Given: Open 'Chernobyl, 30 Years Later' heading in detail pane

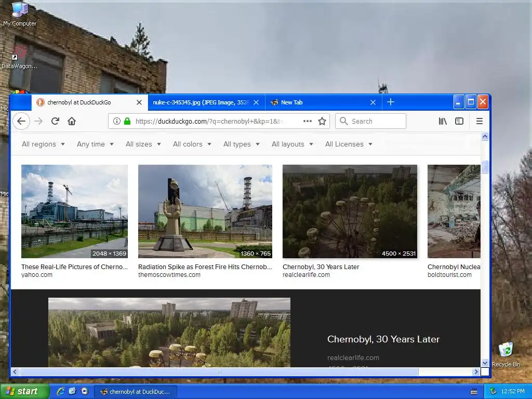Looking at the screenshot, I should (383, 339).
